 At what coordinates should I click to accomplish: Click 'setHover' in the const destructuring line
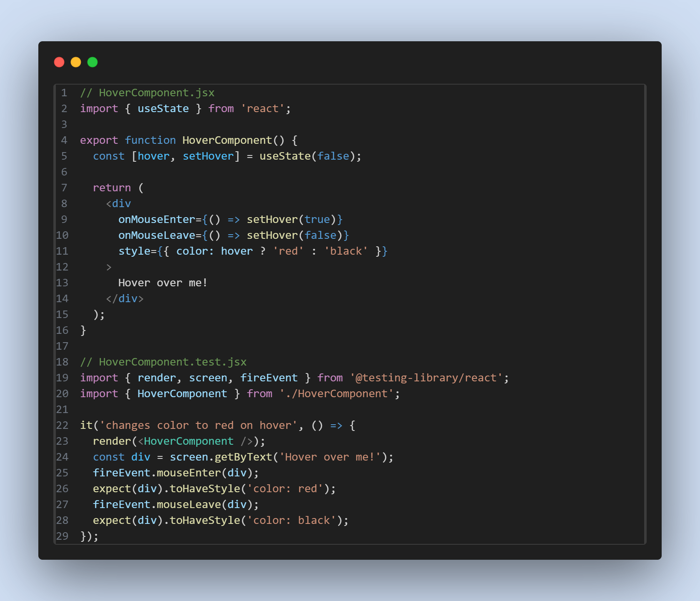pyautogui.click(x=208, y=156)
